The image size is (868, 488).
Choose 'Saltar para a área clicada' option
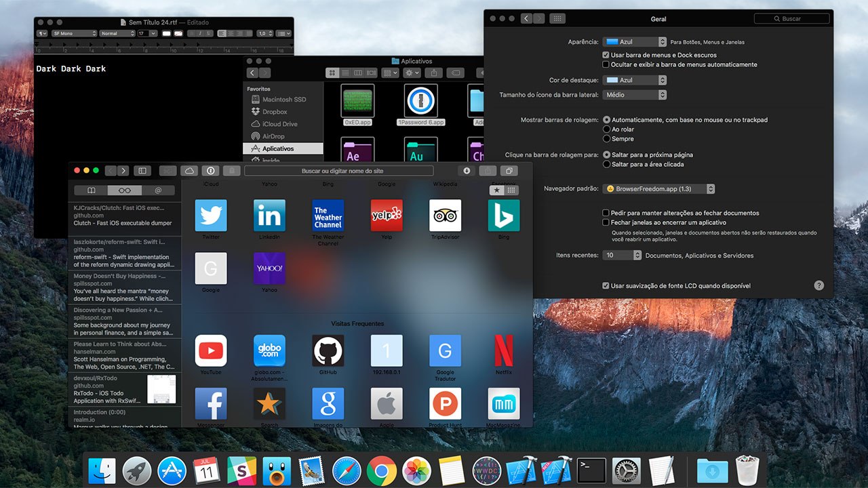click(x=606, y=164)
